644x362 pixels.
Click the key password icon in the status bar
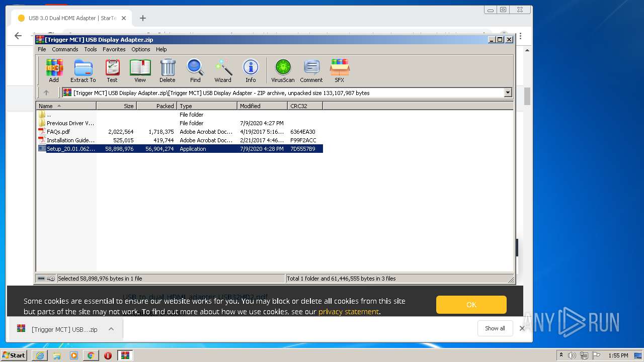tap(51, 279)
